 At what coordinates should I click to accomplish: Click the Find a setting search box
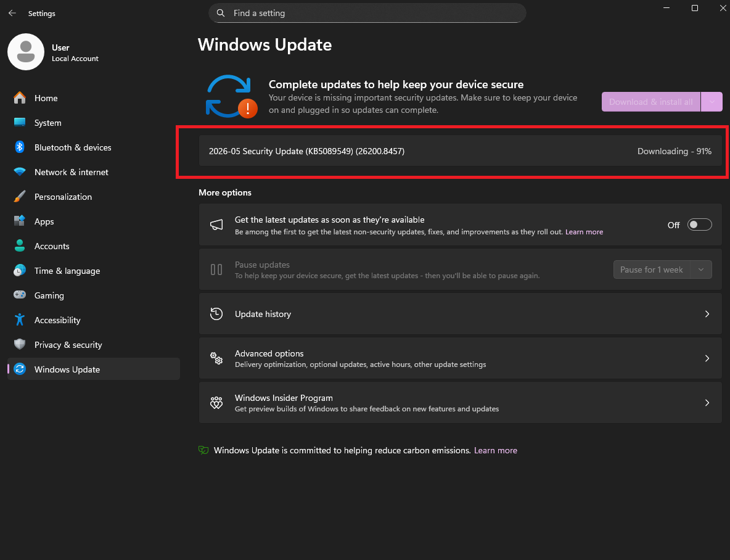[x=367, y=13]
